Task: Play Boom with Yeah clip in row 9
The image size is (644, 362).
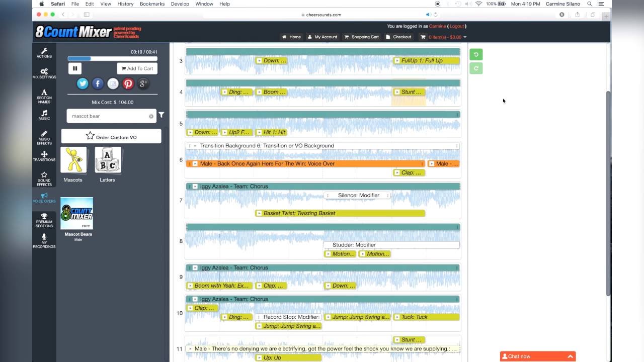Action: (x=190, y=286)
